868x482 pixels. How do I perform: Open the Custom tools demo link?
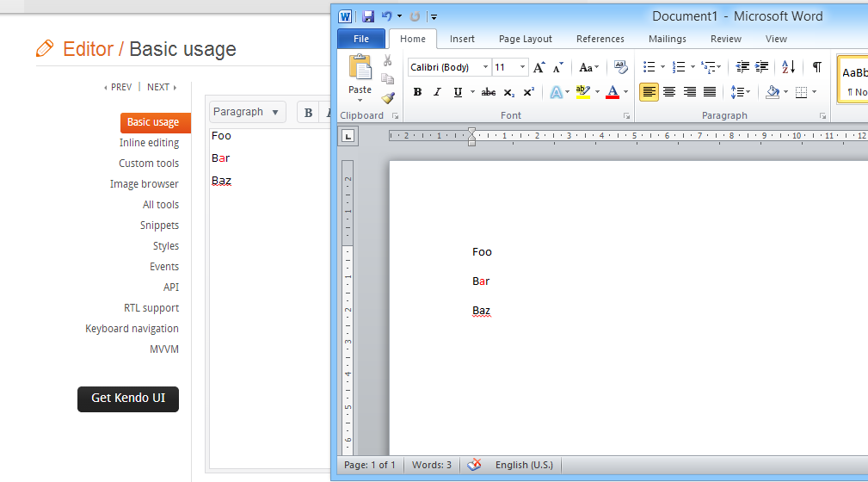click(148, 164)
